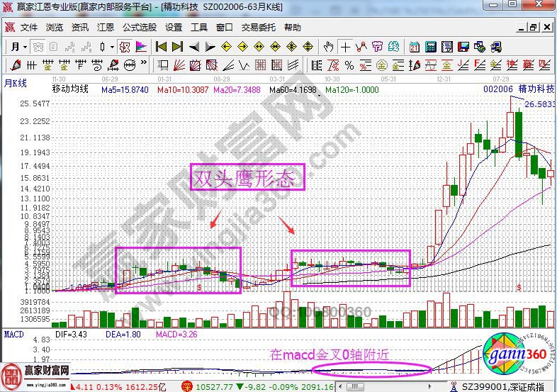The image size is (557, 392).
Task: Click the red zigzag line tool icon
Action: [x=361, y=47]
